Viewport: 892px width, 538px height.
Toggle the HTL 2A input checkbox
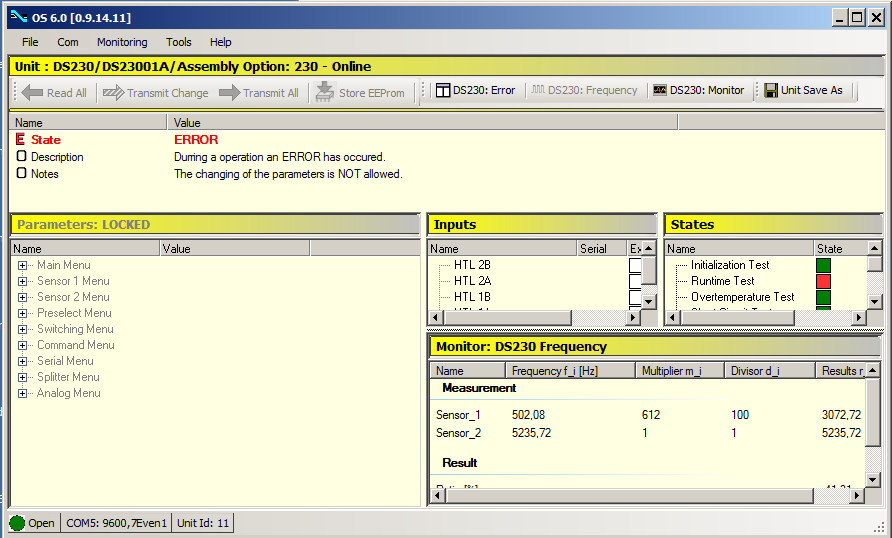pos(635,281)
